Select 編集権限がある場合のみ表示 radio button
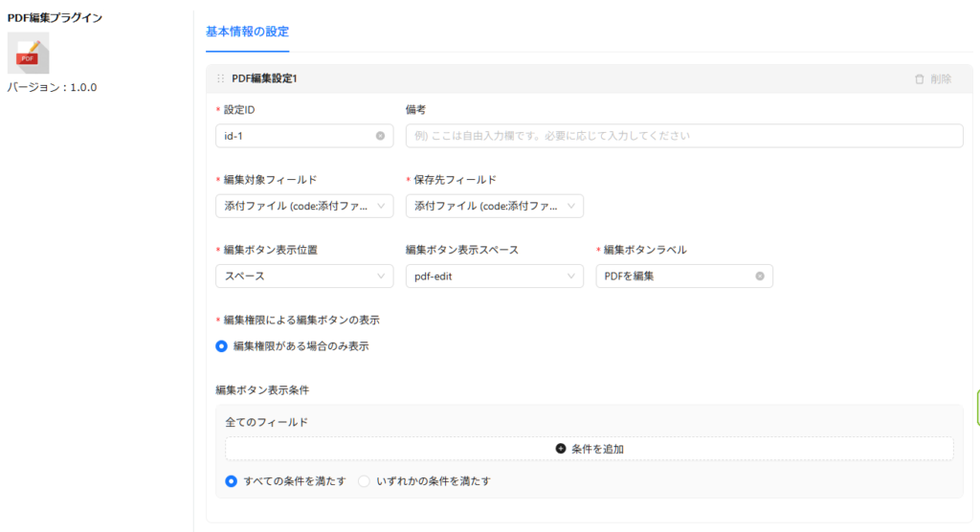This screenshot has width=980, height=532. click(222, 346)
